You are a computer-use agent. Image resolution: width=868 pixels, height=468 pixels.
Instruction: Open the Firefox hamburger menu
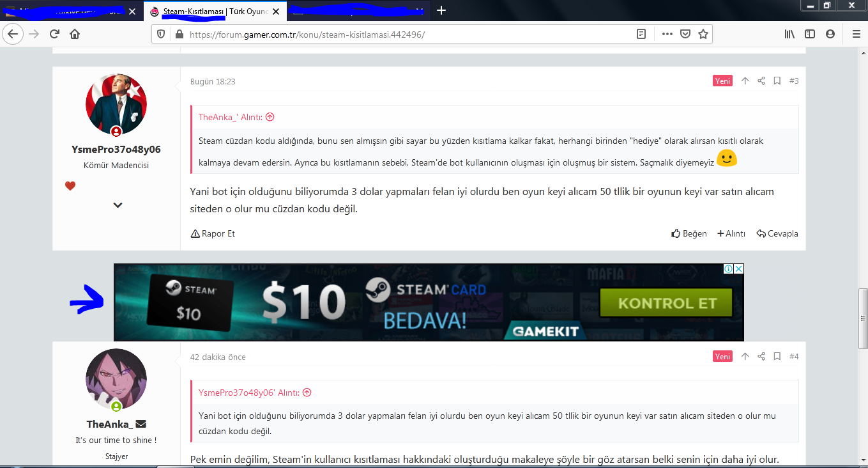pos(856,34)
